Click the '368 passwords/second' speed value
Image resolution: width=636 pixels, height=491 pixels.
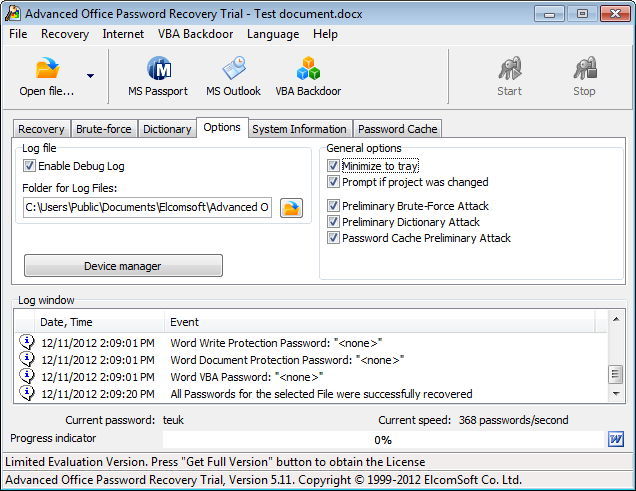click(513, 420)
